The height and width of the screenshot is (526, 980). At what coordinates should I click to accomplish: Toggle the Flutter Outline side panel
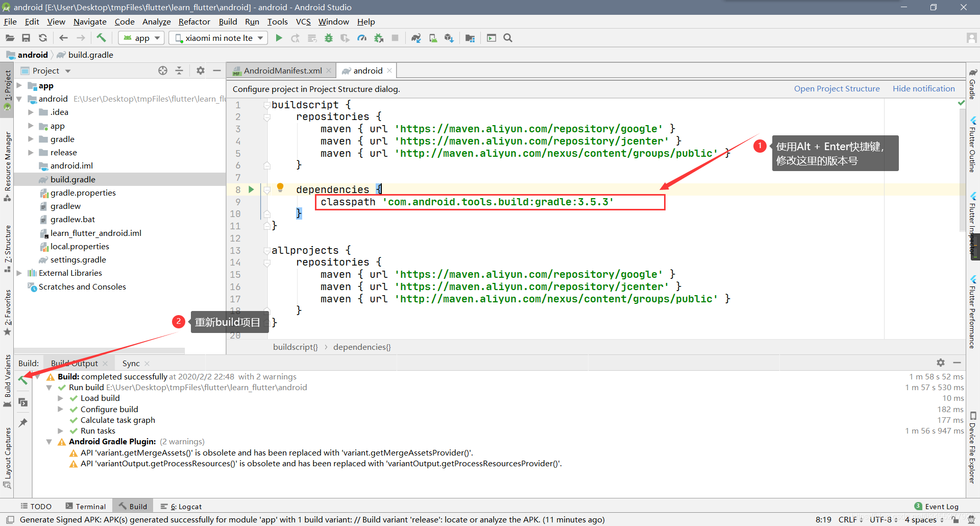(x=973, y=145)
